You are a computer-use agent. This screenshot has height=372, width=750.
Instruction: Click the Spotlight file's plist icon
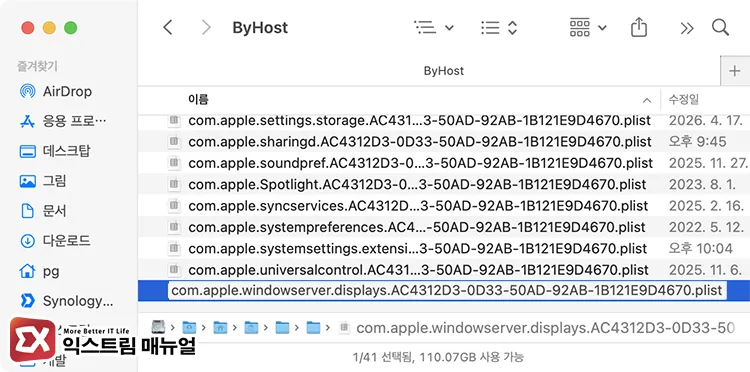click(x=175, y=184)
